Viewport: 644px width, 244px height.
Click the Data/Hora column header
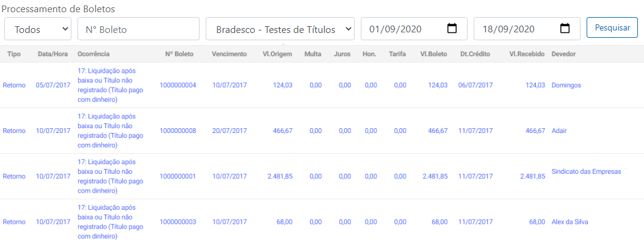coord(53,54)
